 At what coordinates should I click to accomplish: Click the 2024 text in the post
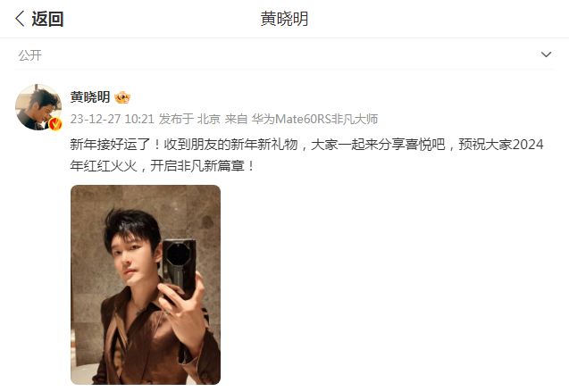click(528, 145)
